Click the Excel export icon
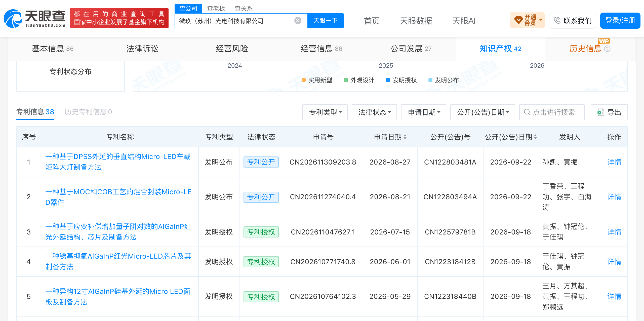Viewport: 644px width, 321px height. click(601, 112)
